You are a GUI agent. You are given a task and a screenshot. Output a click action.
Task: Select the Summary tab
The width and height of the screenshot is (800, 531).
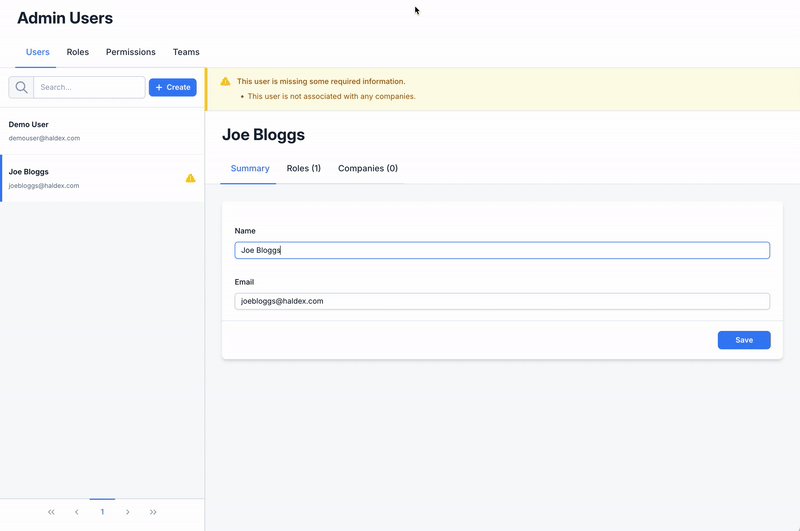[x=250, y=168]
